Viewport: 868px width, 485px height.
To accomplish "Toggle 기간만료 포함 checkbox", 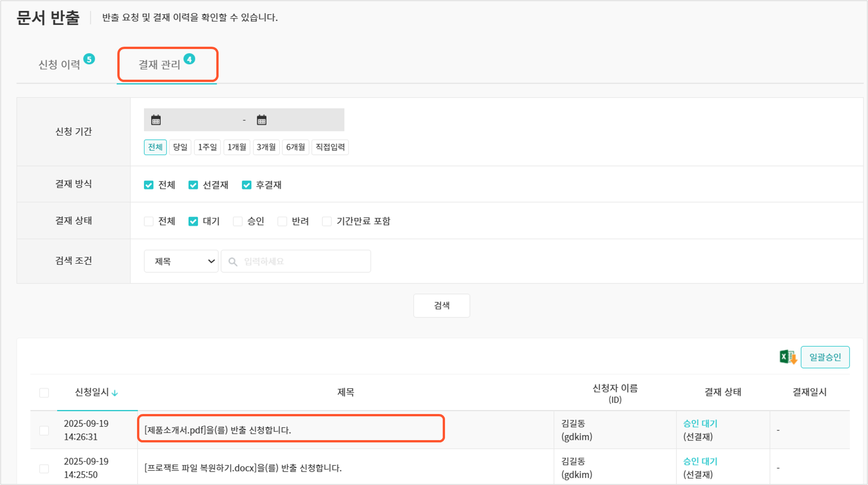I will (327, 222).
